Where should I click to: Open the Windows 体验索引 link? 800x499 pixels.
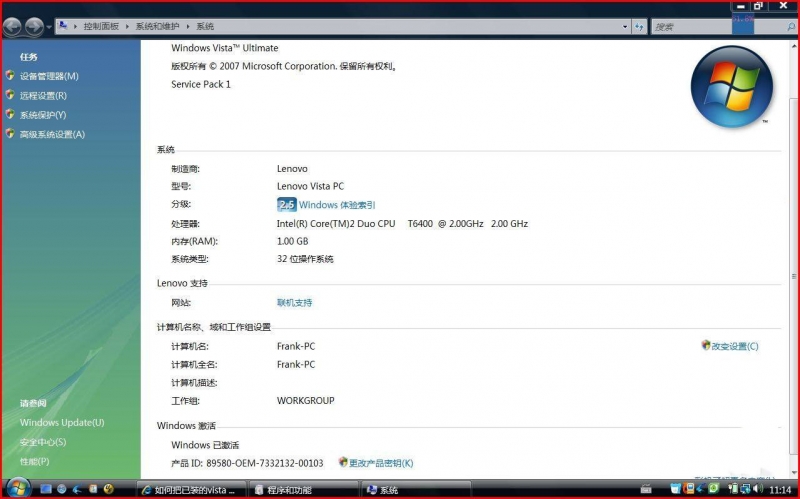coord(337,205)
